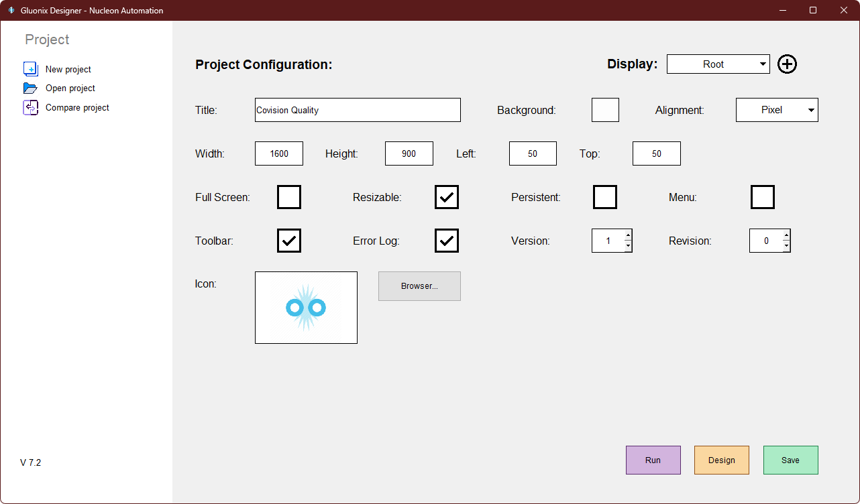Decrease the Revision spinner value
Viewport: 860px width, 504px height.
pos(786,247)
